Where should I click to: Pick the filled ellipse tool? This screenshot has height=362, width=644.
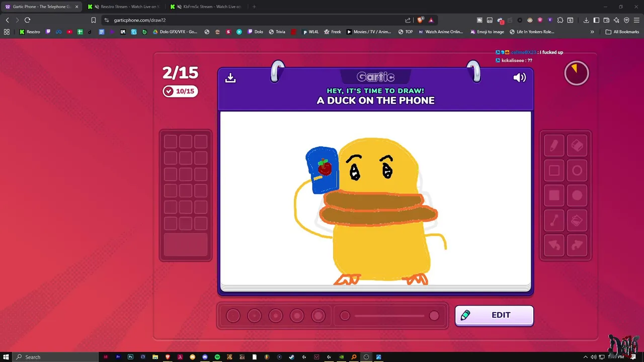[577, 196]
